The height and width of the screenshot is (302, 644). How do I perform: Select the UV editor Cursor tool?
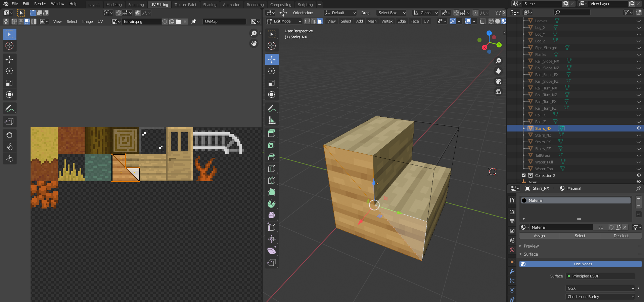click(9, 46)
